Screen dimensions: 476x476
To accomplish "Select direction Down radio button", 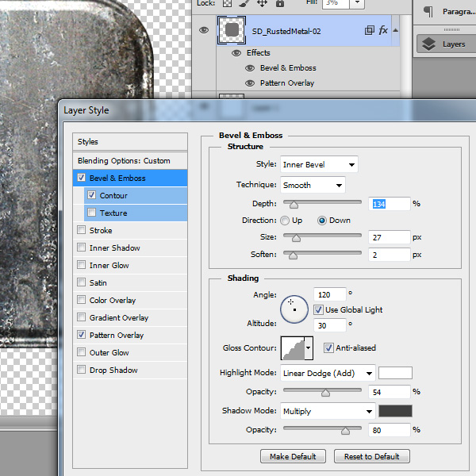I will point(322,221).
